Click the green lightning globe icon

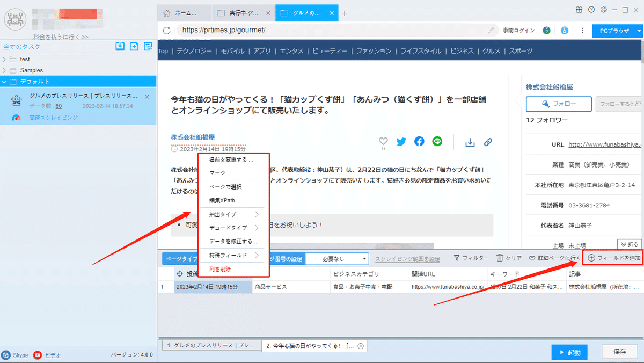coord(546,31)
